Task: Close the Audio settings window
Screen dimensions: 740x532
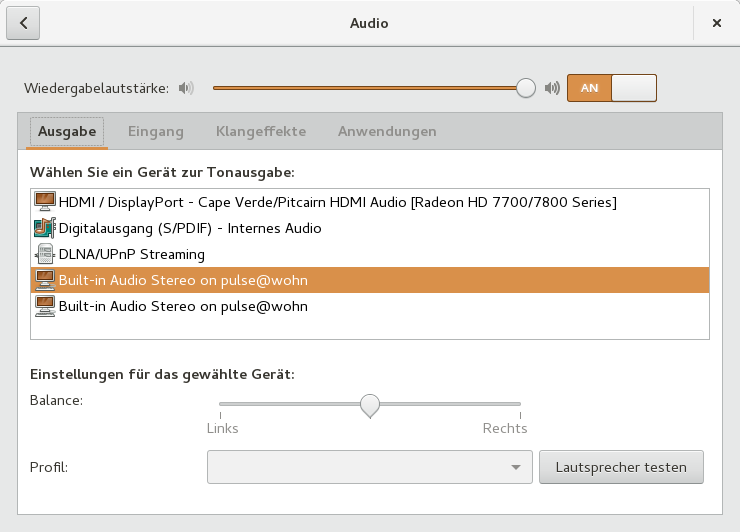Action: click(x=716, y=23)
